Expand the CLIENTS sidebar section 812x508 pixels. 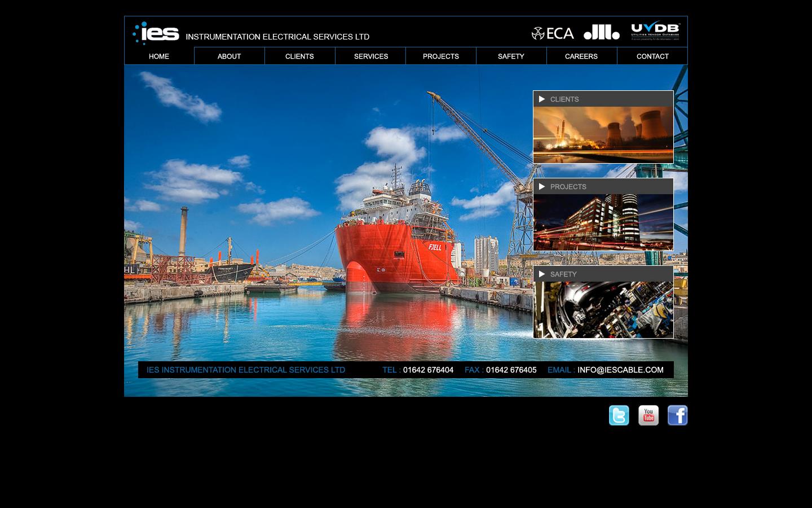pyautogui.click(x=564, y=99)
